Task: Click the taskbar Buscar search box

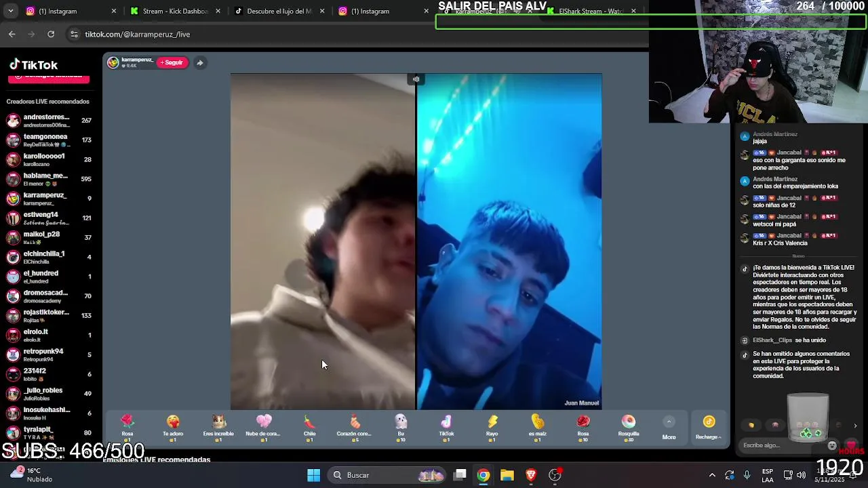Action: [388, 475]
